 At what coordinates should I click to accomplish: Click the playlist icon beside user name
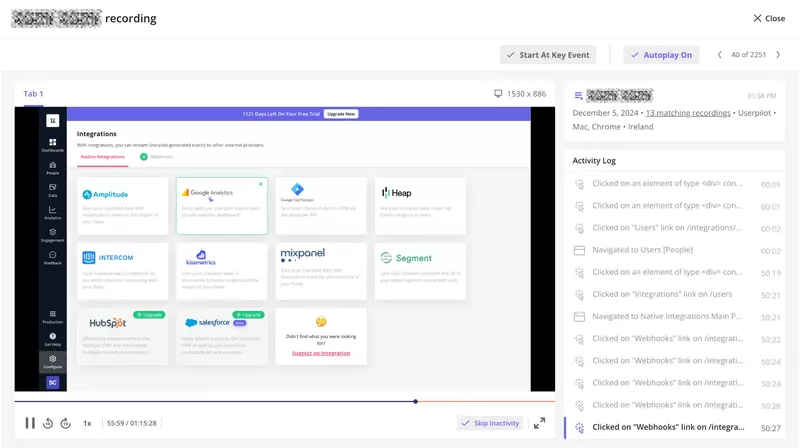pyautogui.click(x=578, y=95)
